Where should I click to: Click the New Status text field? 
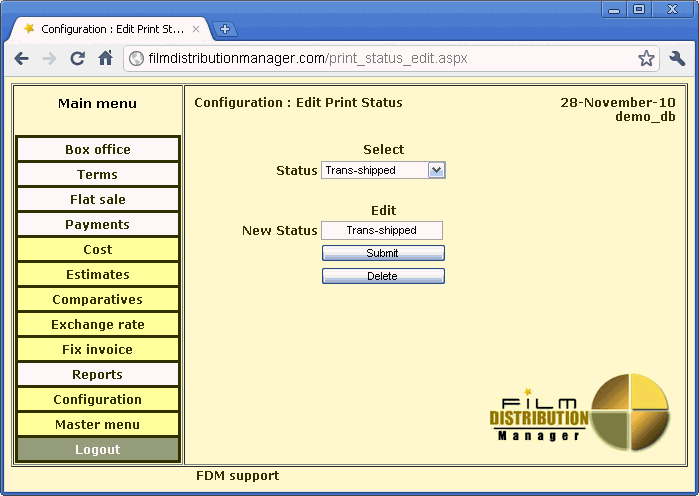382,231
